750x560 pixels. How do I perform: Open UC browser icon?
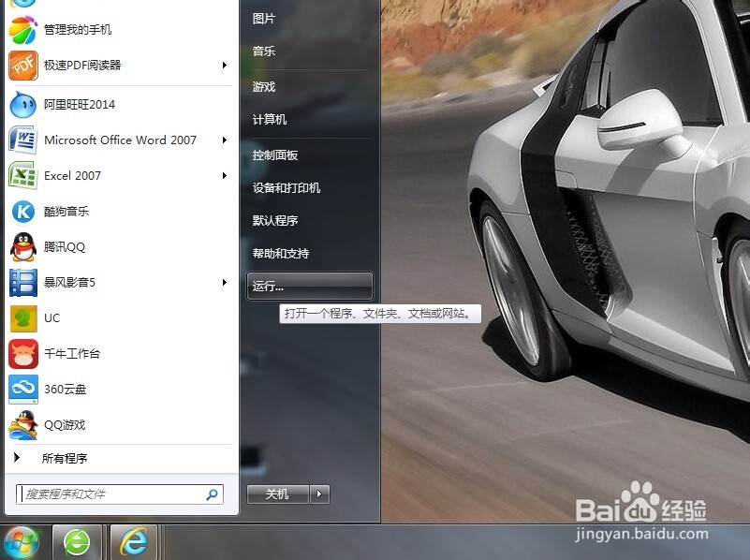click(23, 318)
